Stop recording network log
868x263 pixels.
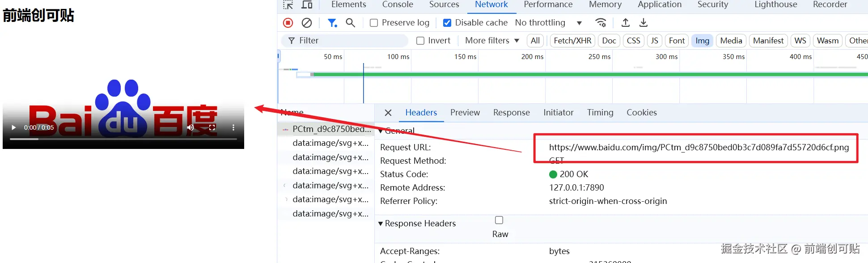288,23
